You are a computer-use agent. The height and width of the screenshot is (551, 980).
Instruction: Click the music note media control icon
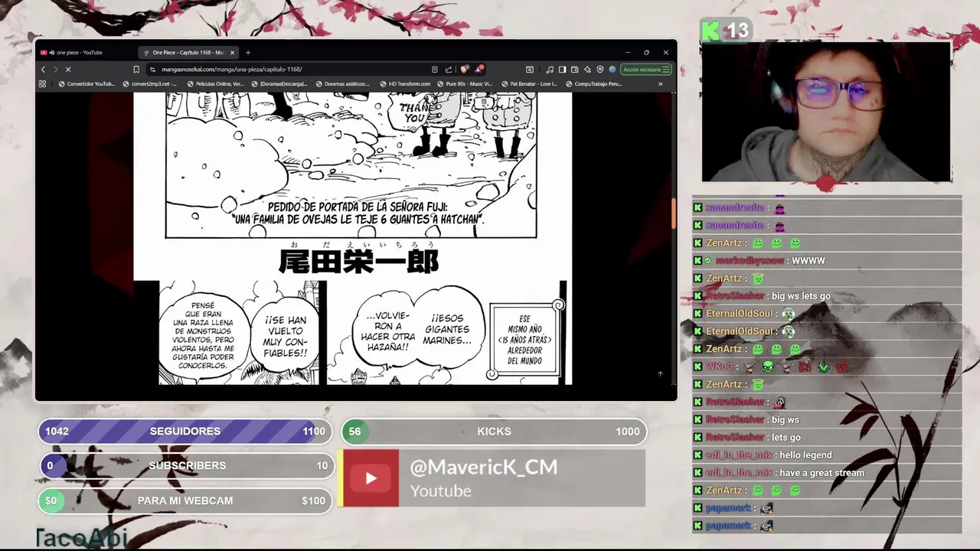550,70
